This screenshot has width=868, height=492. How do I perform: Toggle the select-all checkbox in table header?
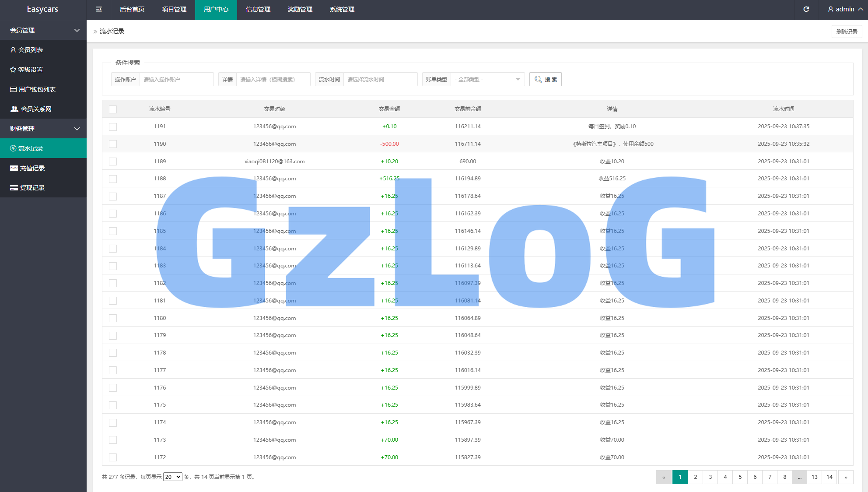pyautogui.click(x=113, y=109)
